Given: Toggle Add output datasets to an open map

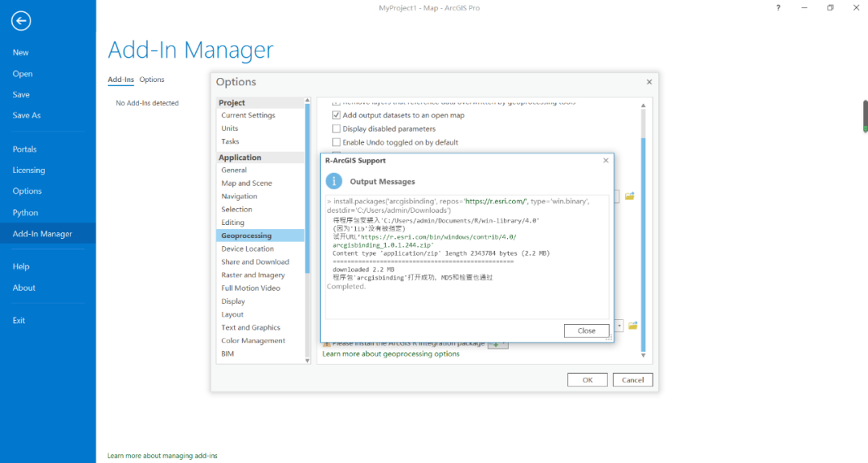Looking at the screenshot, I should pyautogui.click(x=336, y=115).
